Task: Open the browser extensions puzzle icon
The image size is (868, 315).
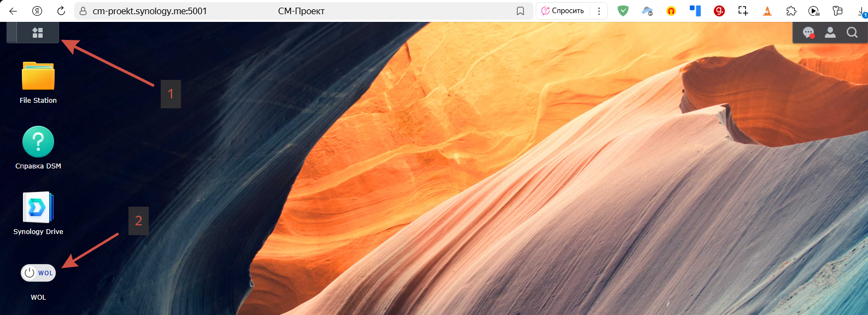Action: (x=791, y=11)
